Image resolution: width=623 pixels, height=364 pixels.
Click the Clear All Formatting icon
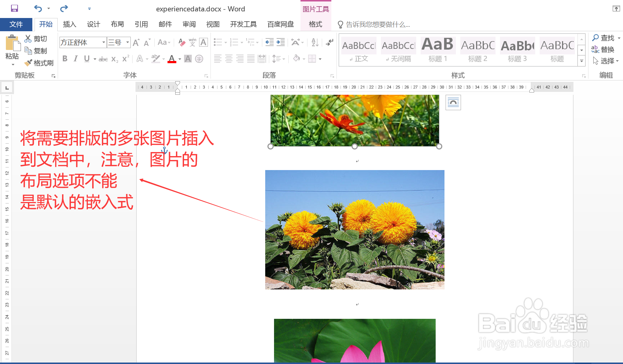click(x=181, y=42)
